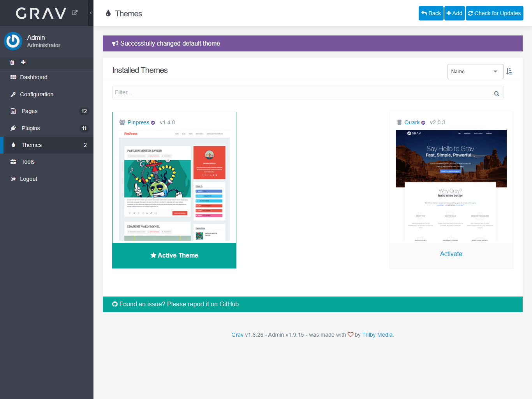Click Pinpress version v1.4.0 text

(167, 122)
